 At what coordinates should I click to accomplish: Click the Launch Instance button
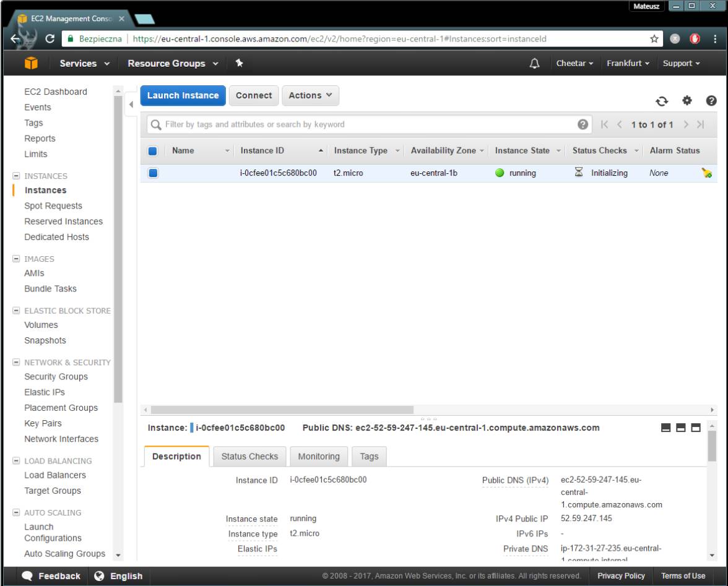coord(183,95)
